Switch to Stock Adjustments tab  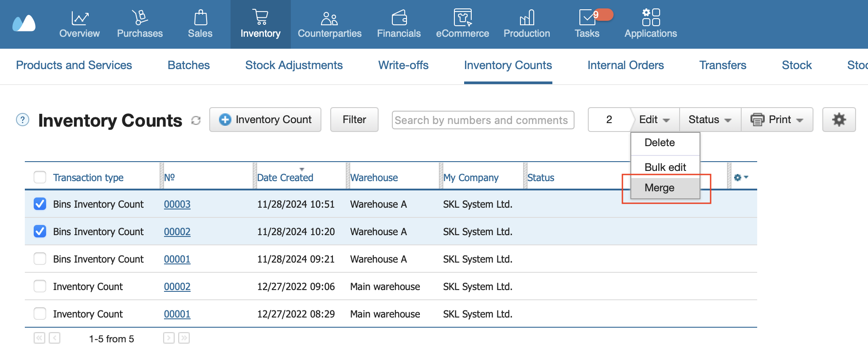pyautogui.click(x=294, y=66)
